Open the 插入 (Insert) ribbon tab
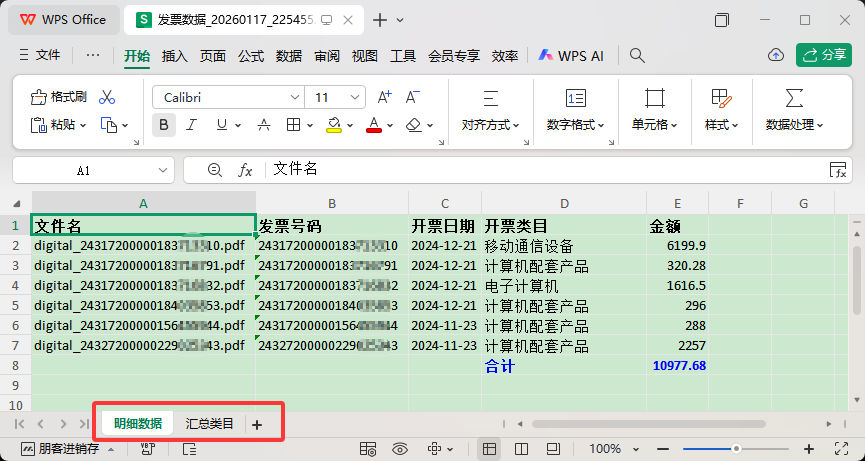The width and height of the screenshot is (865, 461). pyautogui.click(x=175, y=56)
